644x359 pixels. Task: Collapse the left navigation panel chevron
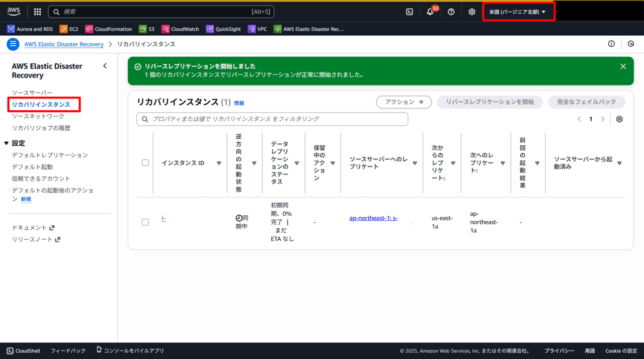tap(105, 66)
